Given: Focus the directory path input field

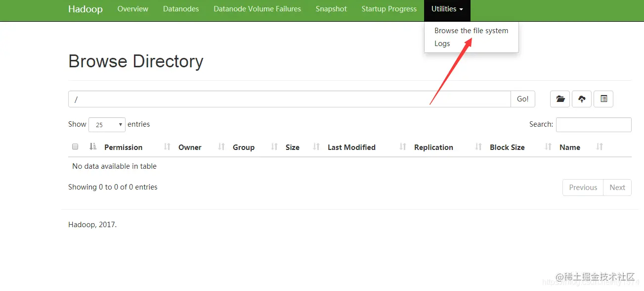Looking at the screenshot, I should [x=290, y=99].
